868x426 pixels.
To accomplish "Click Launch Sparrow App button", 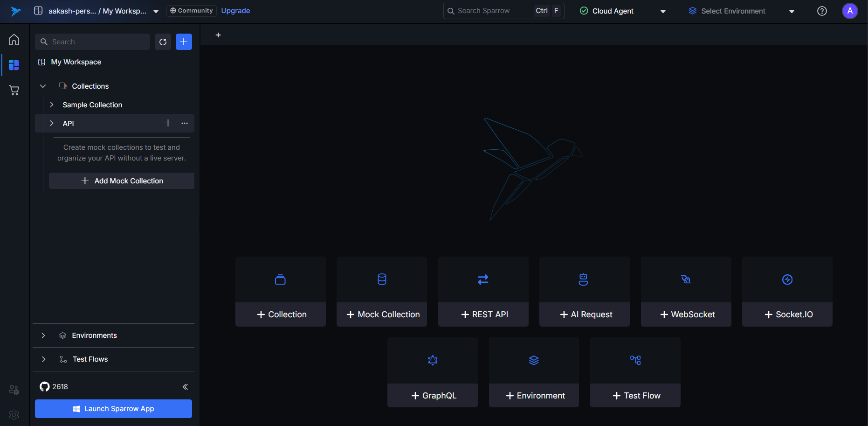I will point(113,409).
